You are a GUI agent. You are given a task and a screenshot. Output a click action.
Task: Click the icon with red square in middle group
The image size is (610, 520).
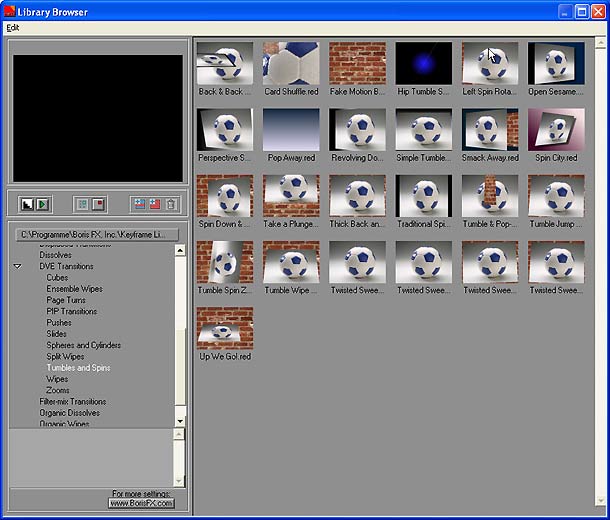click(98, 204)
